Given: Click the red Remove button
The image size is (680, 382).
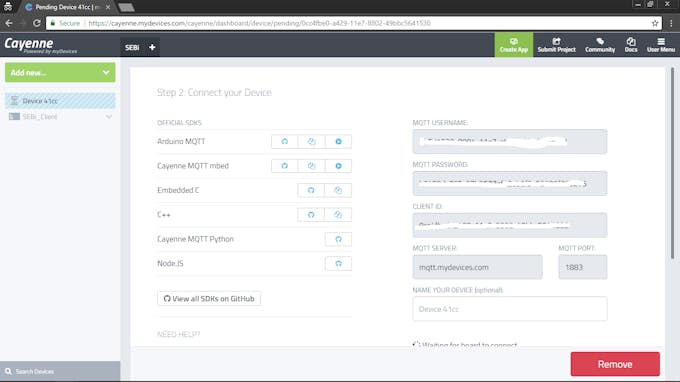Looking at the screenshot, I should pos(615,364).
